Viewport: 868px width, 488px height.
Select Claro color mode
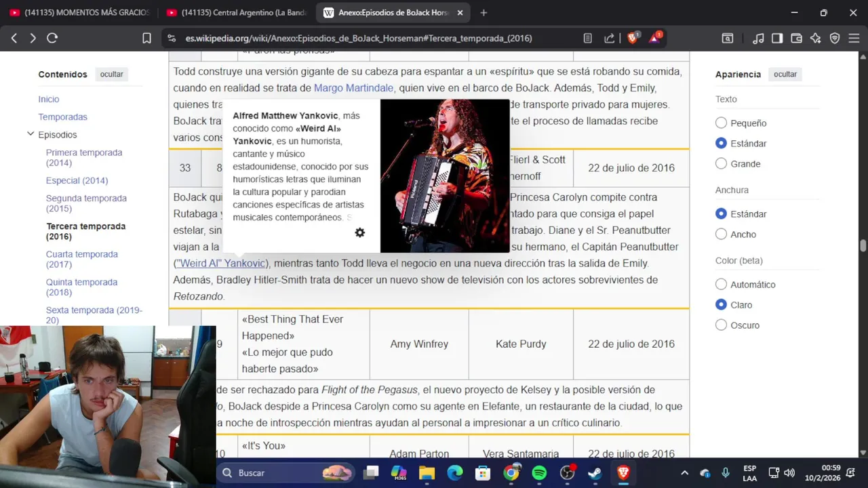point(721,304)
